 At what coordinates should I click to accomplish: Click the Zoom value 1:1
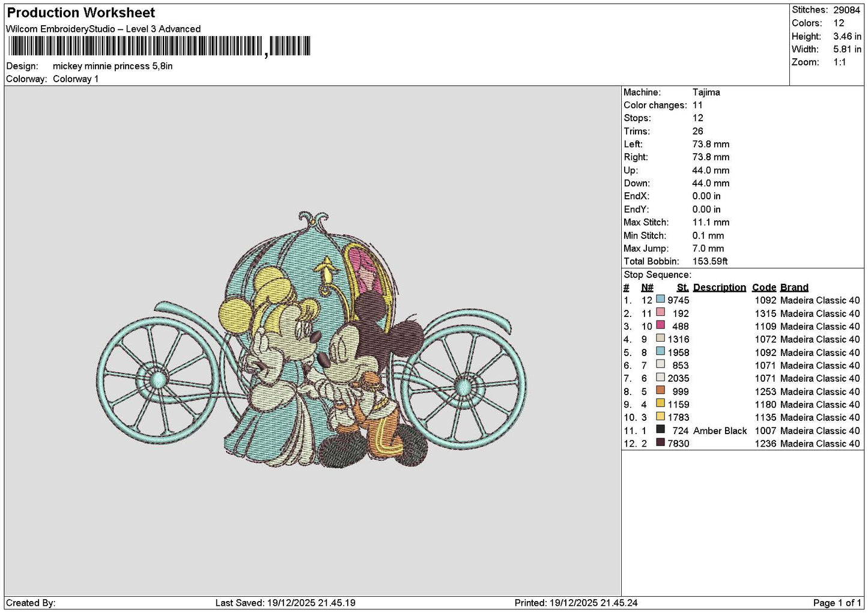pos(840,62)
